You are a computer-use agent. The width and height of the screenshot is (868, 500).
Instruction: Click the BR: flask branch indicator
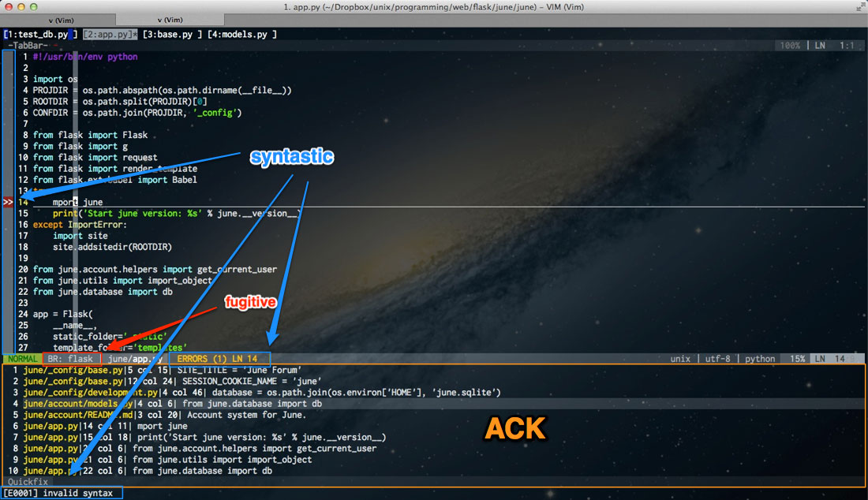coord(71,359)
